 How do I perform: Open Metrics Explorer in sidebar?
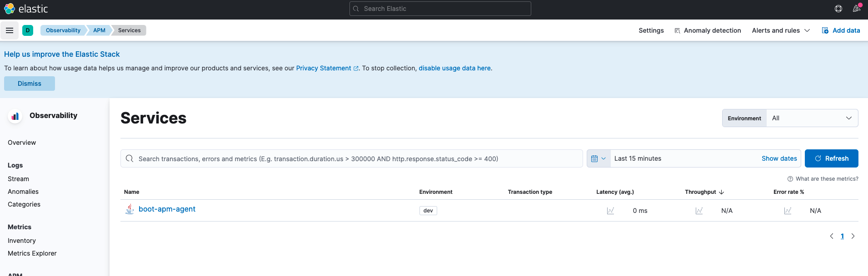(x=32, y=253)
